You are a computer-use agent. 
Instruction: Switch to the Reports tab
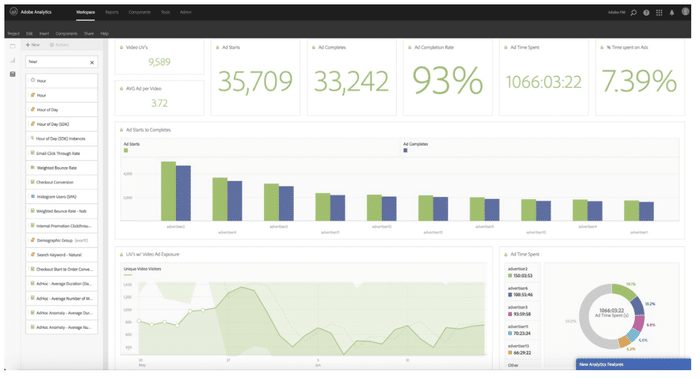(112, 12)
